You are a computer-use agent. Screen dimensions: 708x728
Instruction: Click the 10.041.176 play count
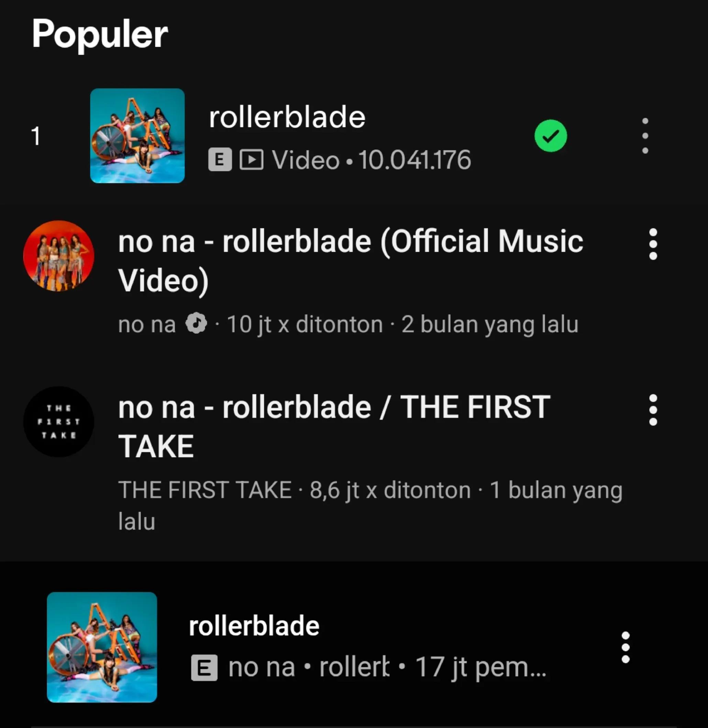pos(414,160)
